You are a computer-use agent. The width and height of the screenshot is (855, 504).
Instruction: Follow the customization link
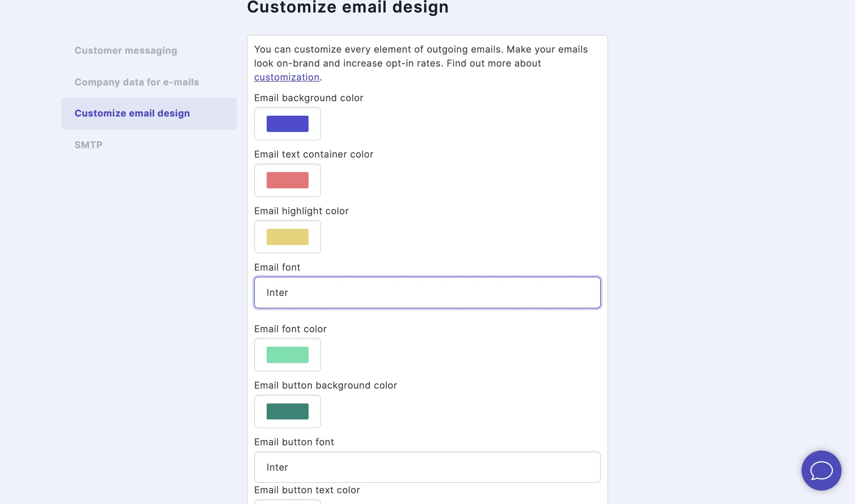point(286,77)
